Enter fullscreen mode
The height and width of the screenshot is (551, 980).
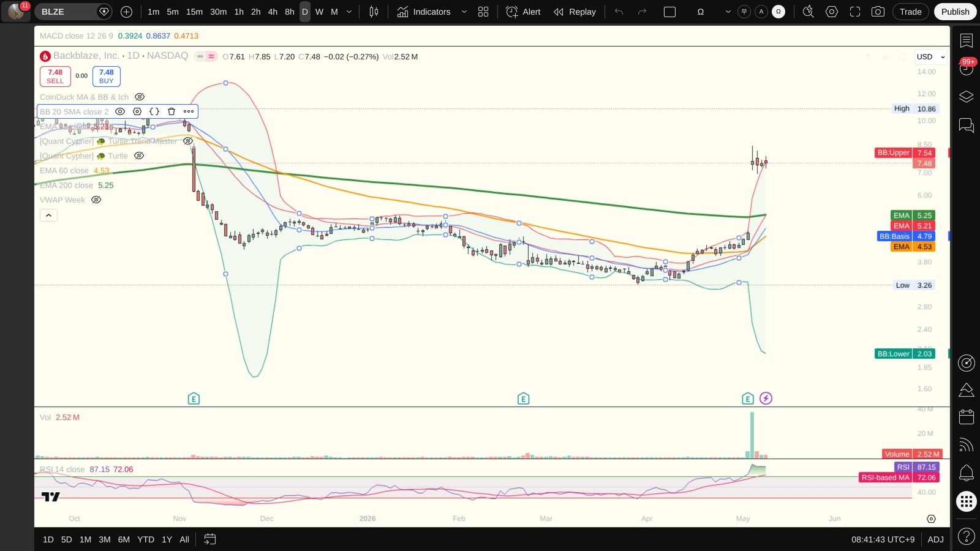[855, 12]
